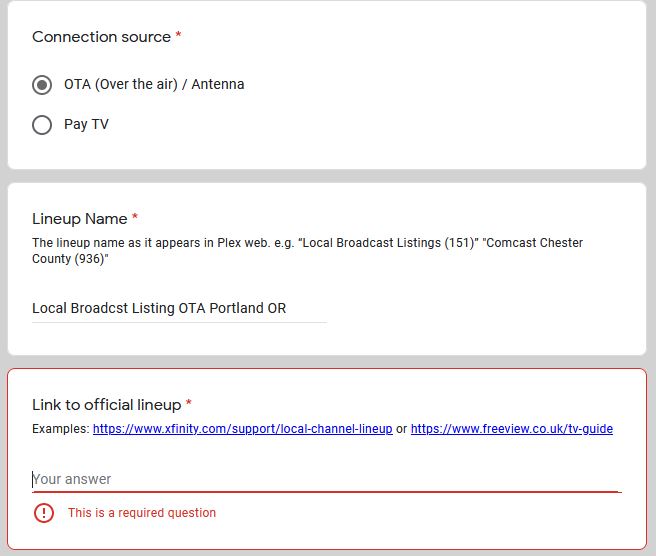Open the freeview.co.uk tv-guide link
The width and height of the screenshot is (656, 556).
pyautogui.click(x=511, y=429)
